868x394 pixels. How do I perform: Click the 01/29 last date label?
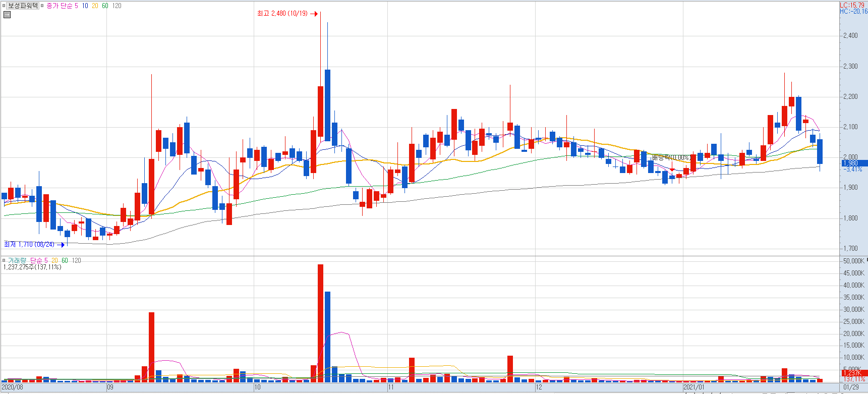pyautogui.click(x=851, y=387)
